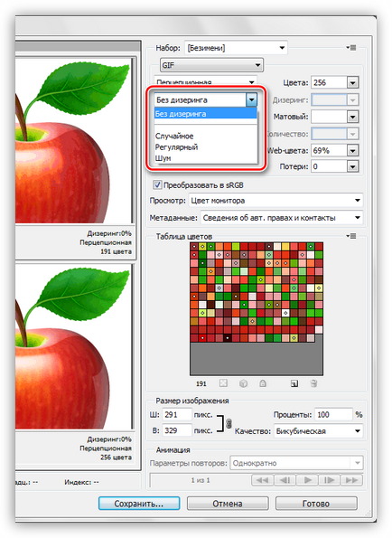Select the black swatch in color table
Image resolution: width=392 pixels, height=538 pixels.
pyautogui.click(x=228, y=338)
